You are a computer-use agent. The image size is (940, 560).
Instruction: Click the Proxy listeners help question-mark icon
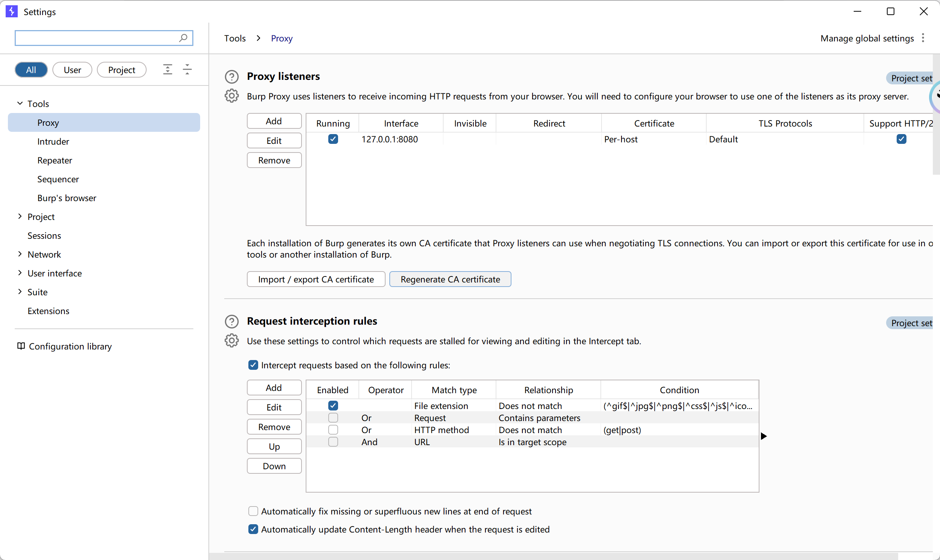pyautogui.click(x=231, y=76)
